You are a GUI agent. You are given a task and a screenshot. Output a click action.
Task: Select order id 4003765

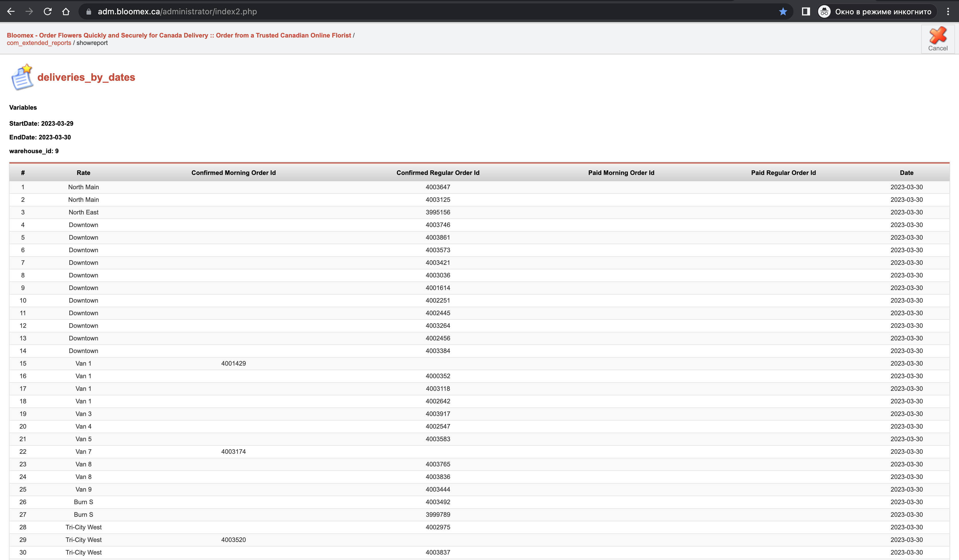click(x=438, y=464)
